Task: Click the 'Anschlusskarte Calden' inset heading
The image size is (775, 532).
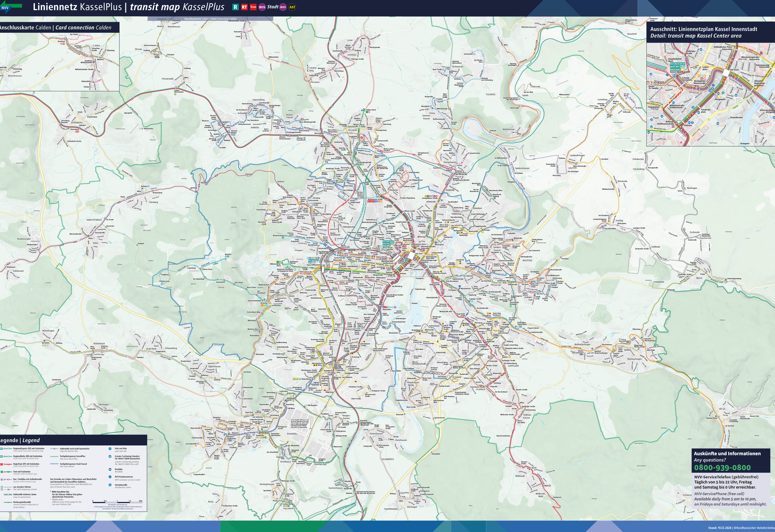Action: coord(55,28)
